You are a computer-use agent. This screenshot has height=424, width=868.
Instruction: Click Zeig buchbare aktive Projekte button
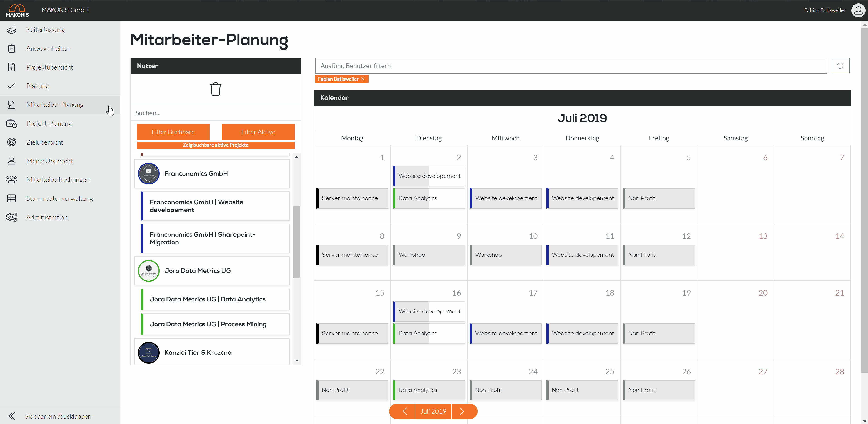pyautogui.click(x=216, y=145)
